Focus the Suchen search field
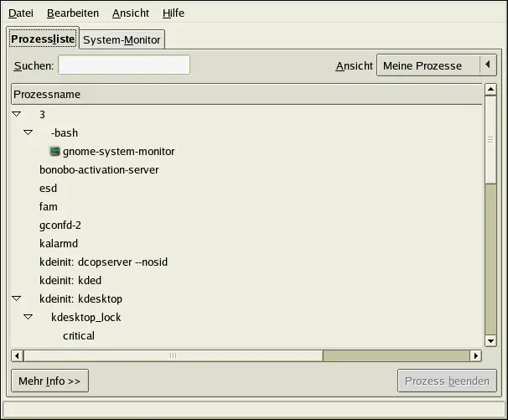Viewport: 508px width, 420px height. [x=124, y=65]
